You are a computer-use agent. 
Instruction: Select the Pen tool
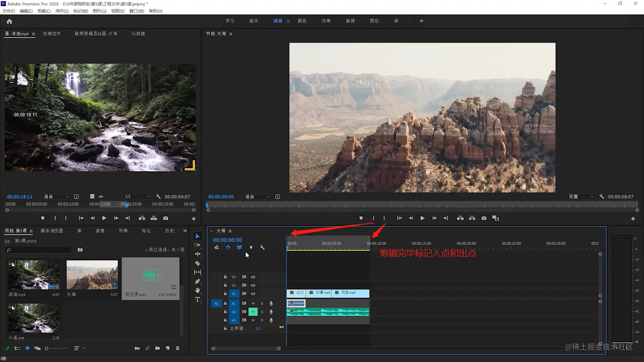click(198, 281)
